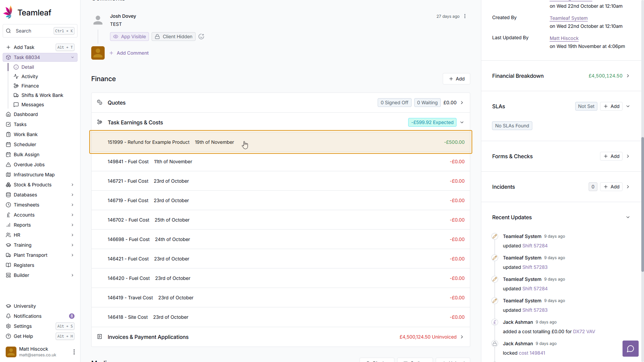Go to the Activity task section
This screenshot has width=644, height=362.
point(30,76)
